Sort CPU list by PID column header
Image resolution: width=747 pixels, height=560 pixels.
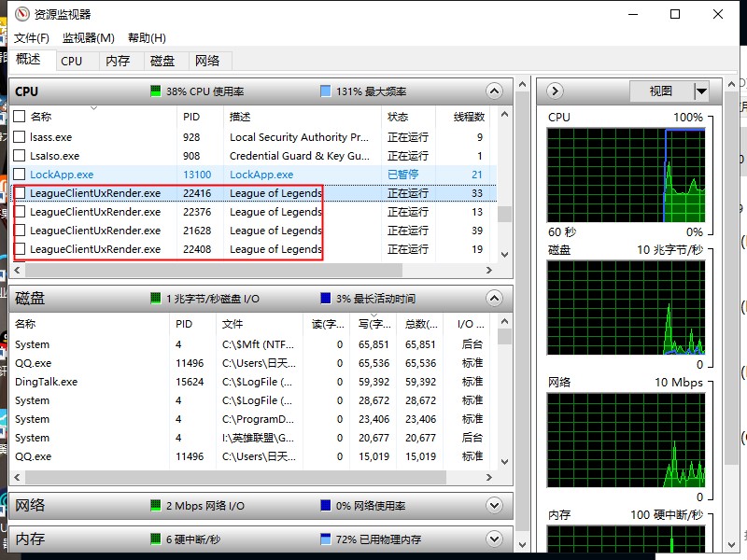click(x=191, y=117)
